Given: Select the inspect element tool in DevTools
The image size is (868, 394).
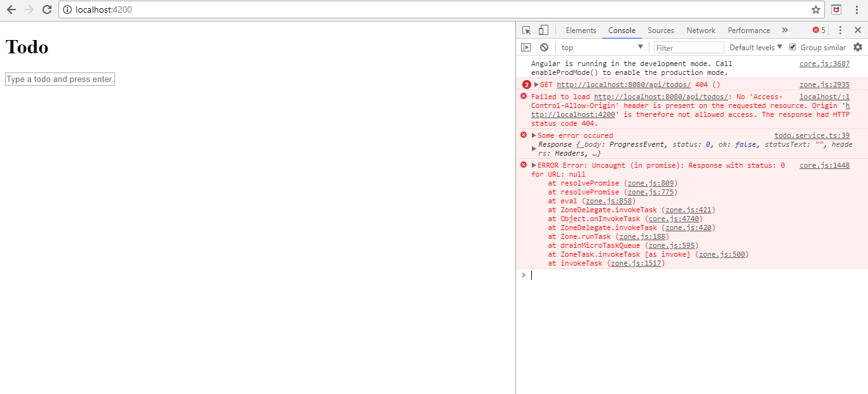Looking at the screenshot, I should (526, 30).
